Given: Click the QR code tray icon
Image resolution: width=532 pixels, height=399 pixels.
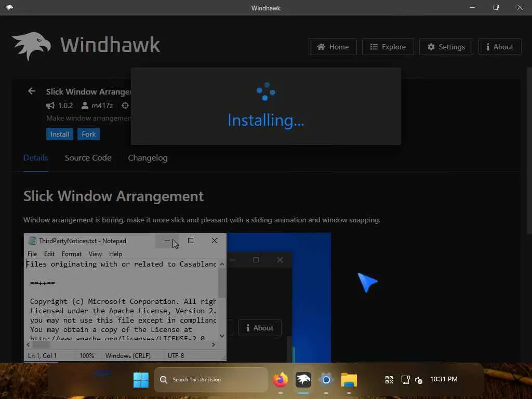Looking at the screenshot, I should pos(389,380).
